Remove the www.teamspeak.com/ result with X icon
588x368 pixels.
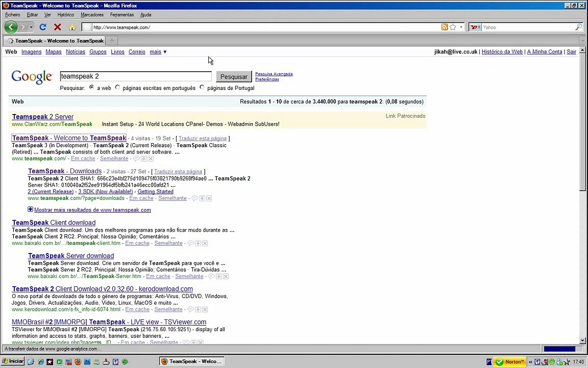(x=151, y=158)
